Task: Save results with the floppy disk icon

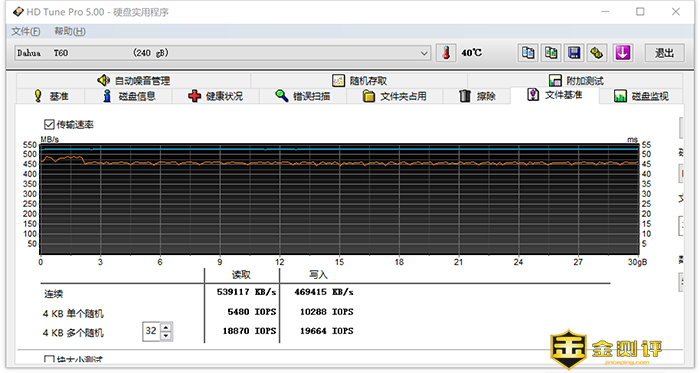Action: tap(574, 53)
